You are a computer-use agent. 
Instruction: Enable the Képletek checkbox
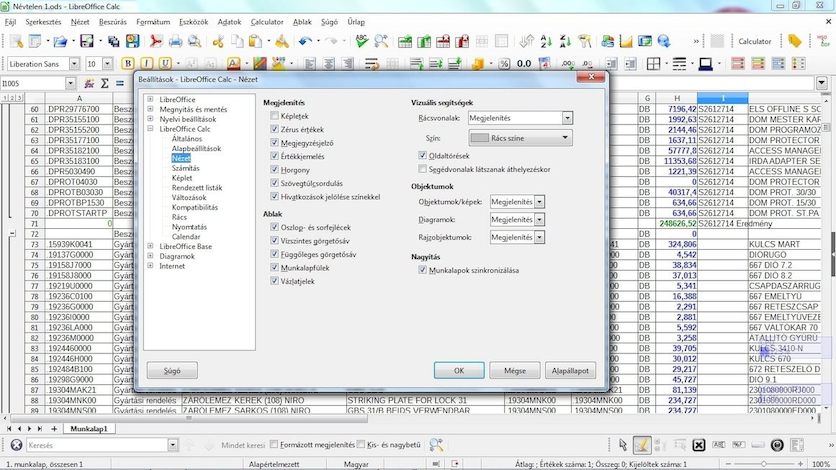(275, 117)
